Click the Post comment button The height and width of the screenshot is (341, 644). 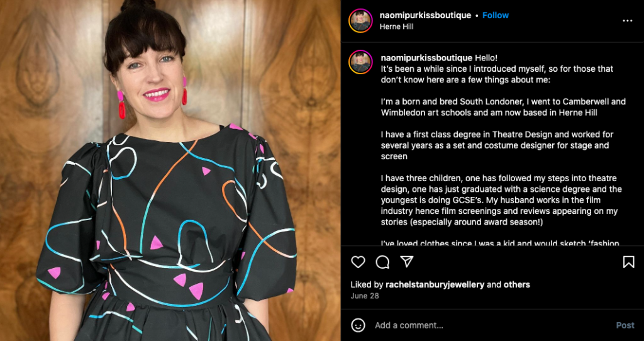coord(625,325)
